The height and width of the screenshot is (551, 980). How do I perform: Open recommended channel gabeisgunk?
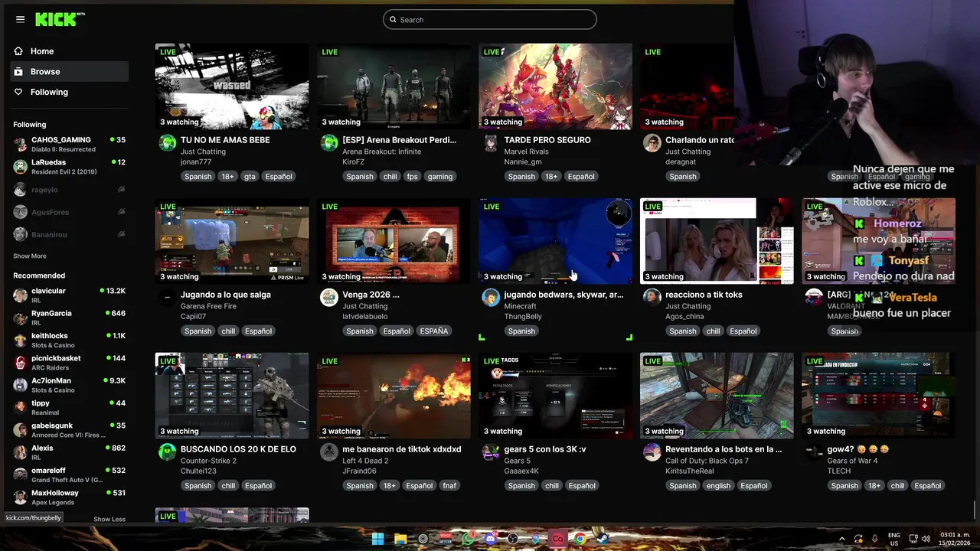click(x=70, y=430)
